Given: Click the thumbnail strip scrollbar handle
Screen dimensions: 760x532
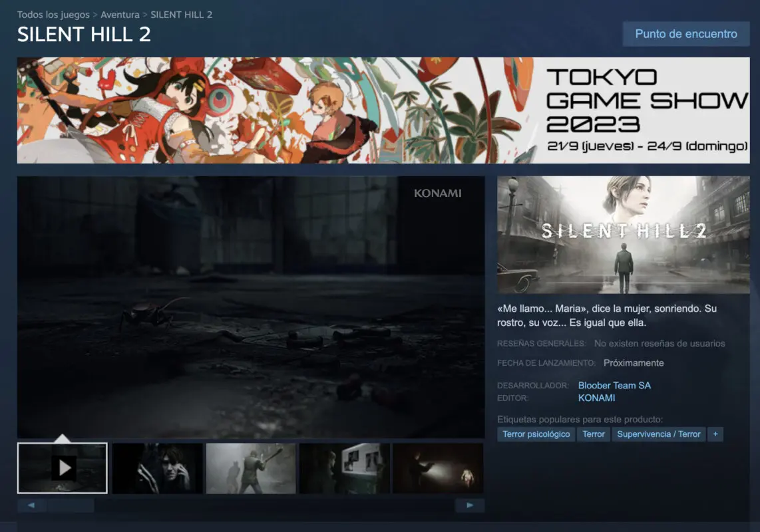Looking at the screenshot, I should coord(71,505).
